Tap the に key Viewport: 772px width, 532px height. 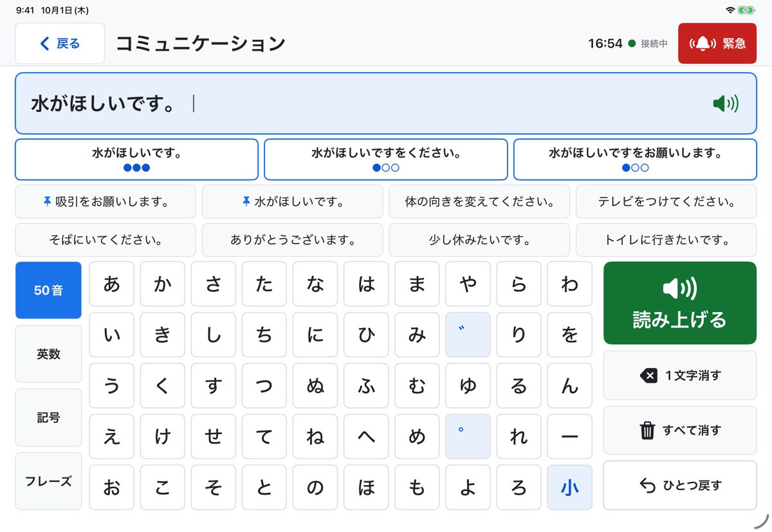315,335
